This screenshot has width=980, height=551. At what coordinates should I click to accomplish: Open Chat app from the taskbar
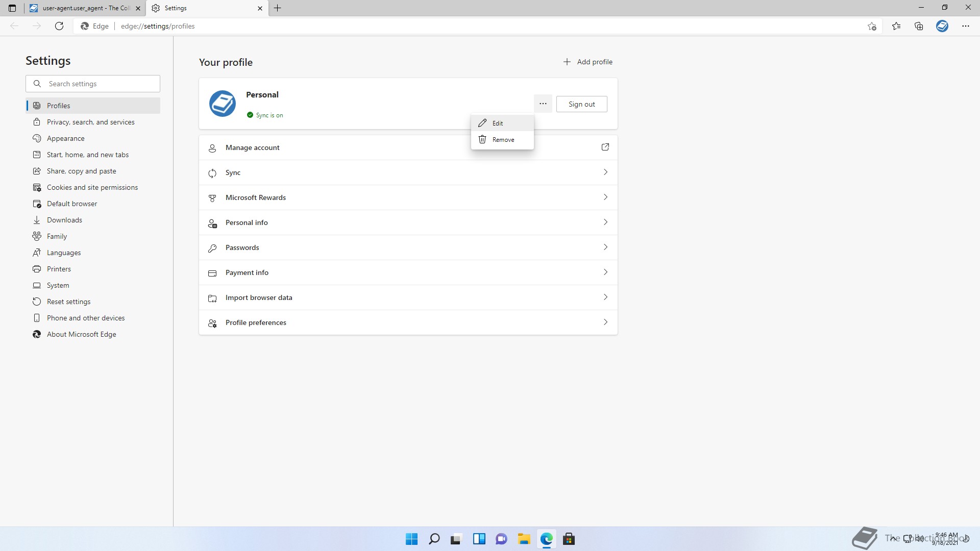click(x=501, y=539)
